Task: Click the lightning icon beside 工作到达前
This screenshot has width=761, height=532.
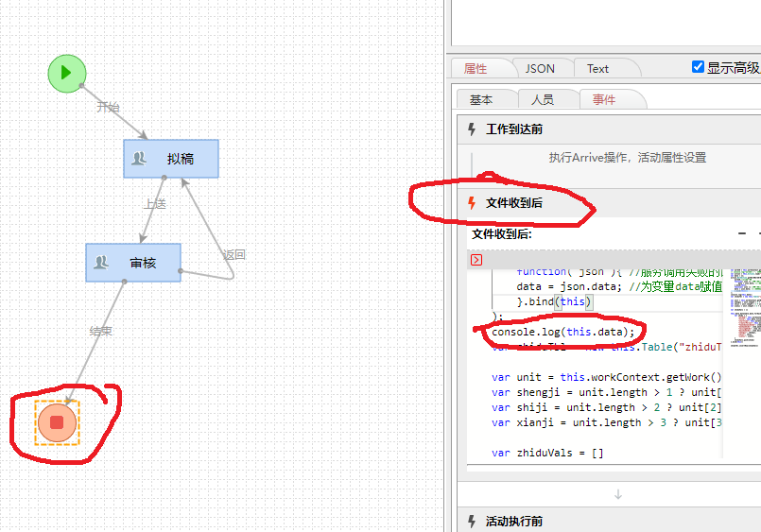Action: coord(472,129)
